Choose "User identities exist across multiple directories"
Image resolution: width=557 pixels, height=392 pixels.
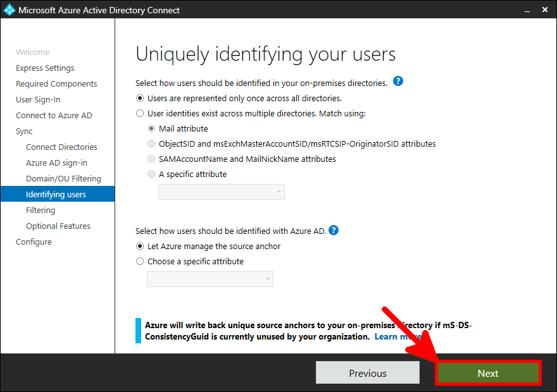pyautogui.click(x=141, y=113)
